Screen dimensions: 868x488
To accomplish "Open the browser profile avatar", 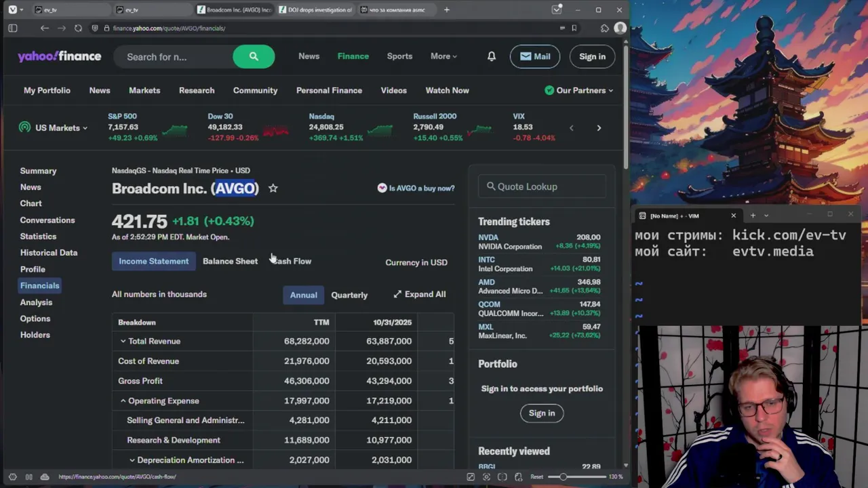I will pyautogui.click(x=620, y=28).
